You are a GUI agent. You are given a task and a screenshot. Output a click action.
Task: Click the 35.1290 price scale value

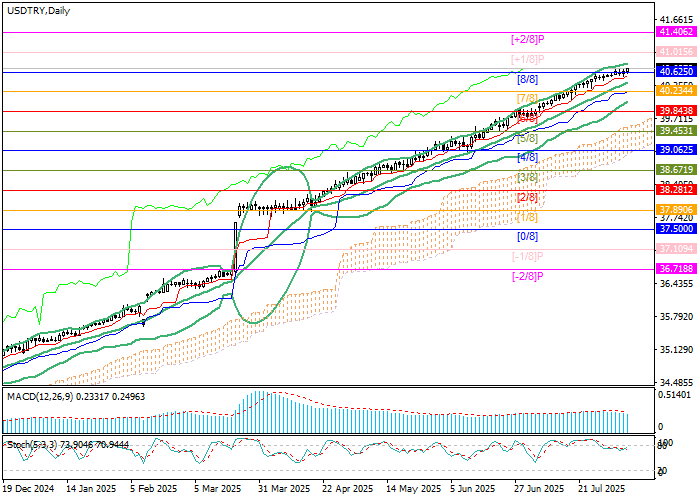tap(676, 350)
